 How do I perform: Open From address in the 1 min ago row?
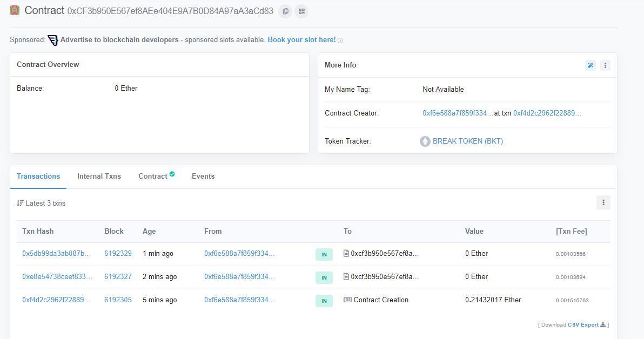click(x=239, y=254)
